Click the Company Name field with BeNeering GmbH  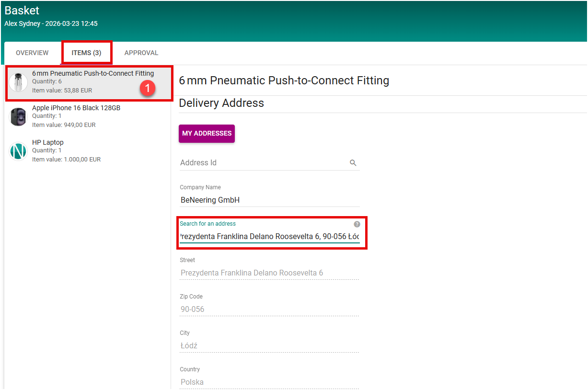click(268, 200)
